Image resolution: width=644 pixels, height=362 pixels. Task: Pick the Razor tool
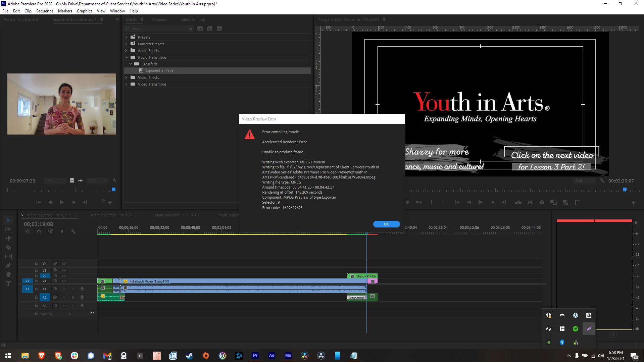(8, 247)
